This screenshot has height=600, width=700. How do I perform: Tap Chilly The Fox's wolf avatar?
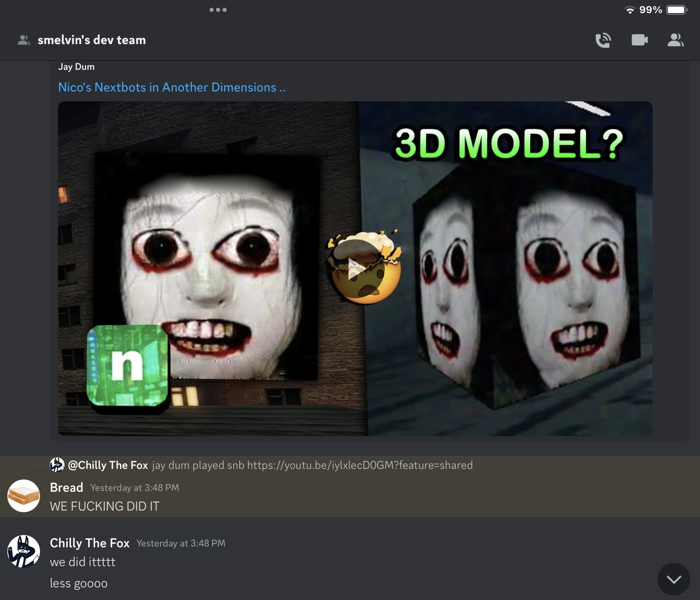24,551
